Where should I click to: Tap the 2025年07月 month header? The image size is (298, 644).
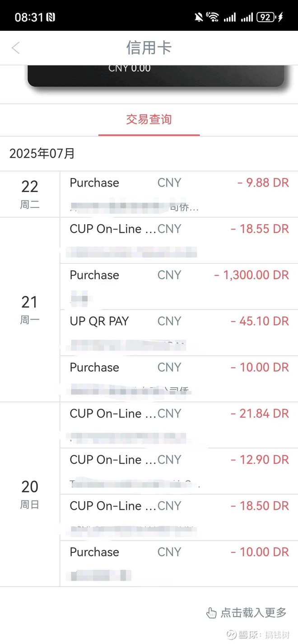pyautogui.click(x=42, y=153)
